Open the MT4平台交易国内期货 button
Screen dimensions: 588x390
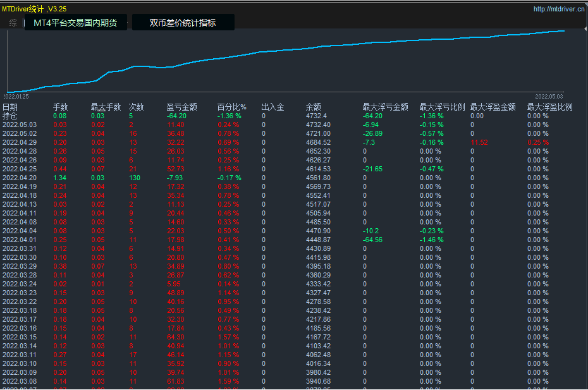[x=75, y=23]
